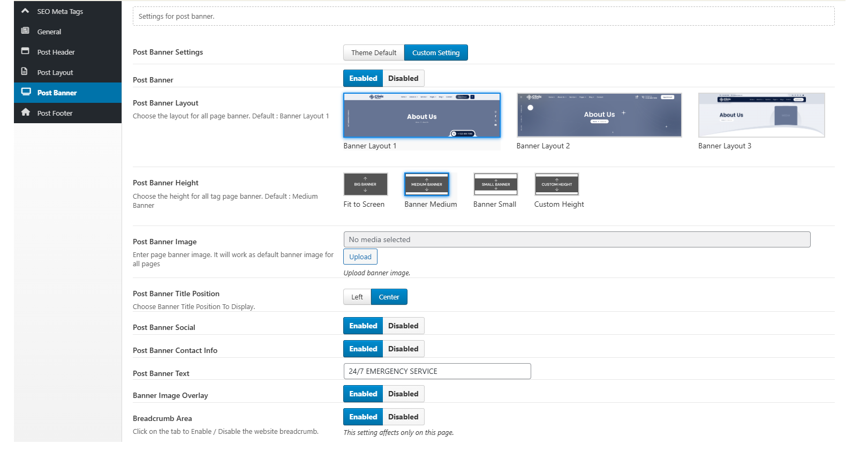Click the SEO Meta Tags chevron icon
Image resolution: width=868 pixels, height=451 pixels.
(25, 11)
